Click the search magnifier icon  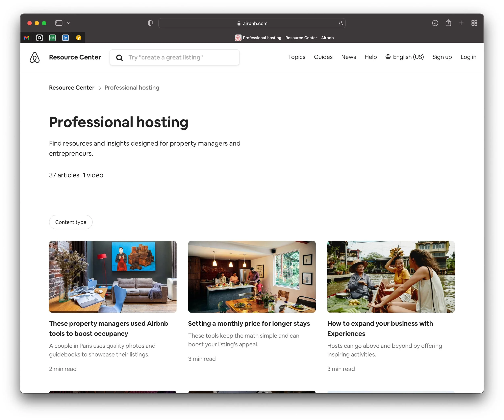pyautogui.click(x=119, y=58)
